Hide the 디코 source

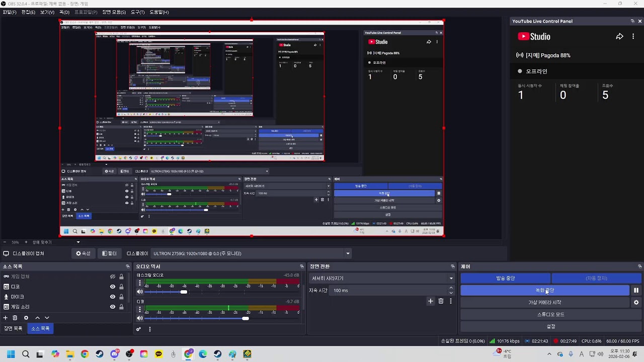pyautogui.click(x=113, y=287)
